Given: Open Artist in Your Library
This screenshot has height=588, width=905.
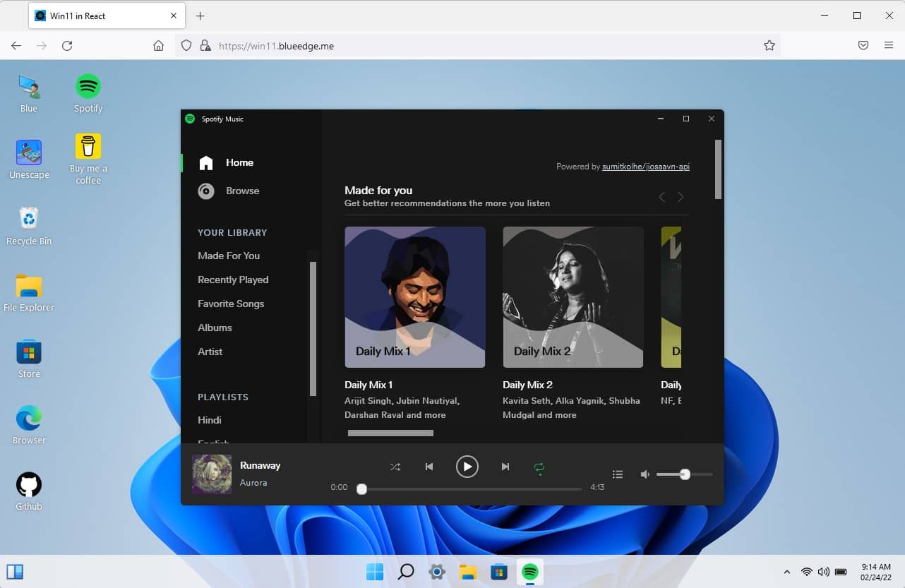Looking at the screenshot, I should pyautogui.click(x=210, y=352).
